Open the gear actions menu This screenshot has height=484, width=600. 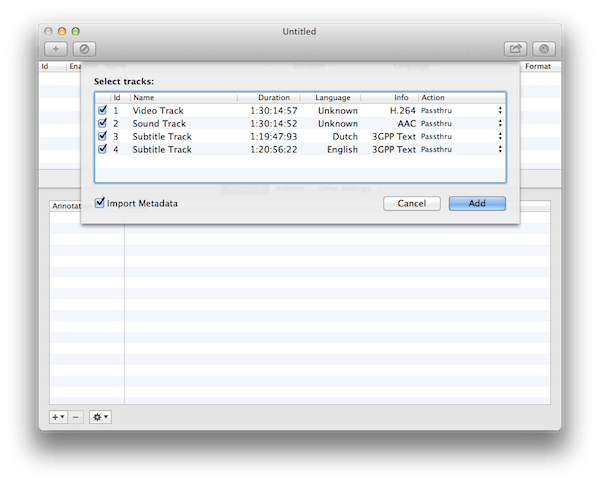[100, 417]
